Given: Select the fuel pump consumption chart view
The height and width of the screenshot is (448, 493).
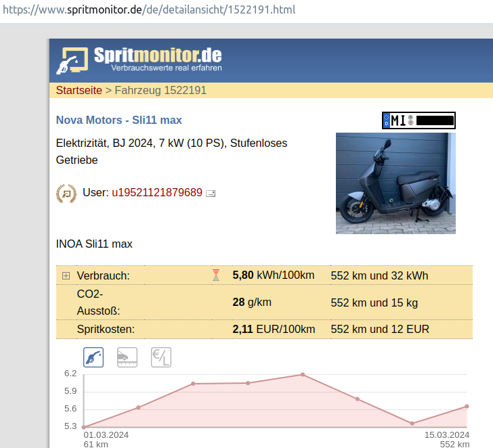Looking at the screenshot, I should click(93, 357).
